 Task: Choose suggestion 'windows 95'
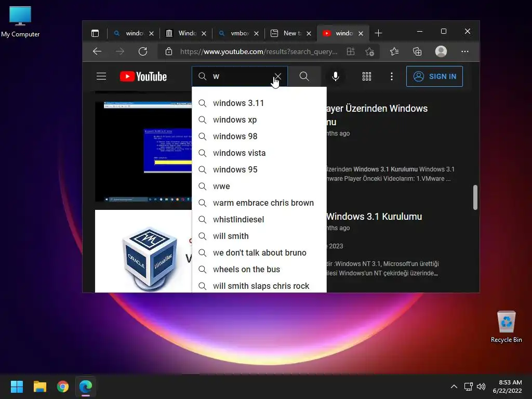[259, 170]
